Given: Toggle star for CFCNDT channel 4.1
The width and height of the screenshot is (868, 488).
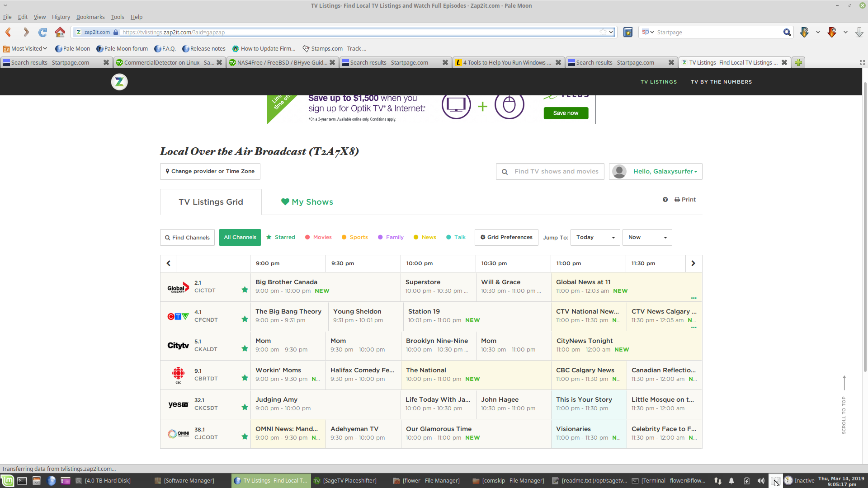Looking at the screenshot, I should [x=245, y=319].
